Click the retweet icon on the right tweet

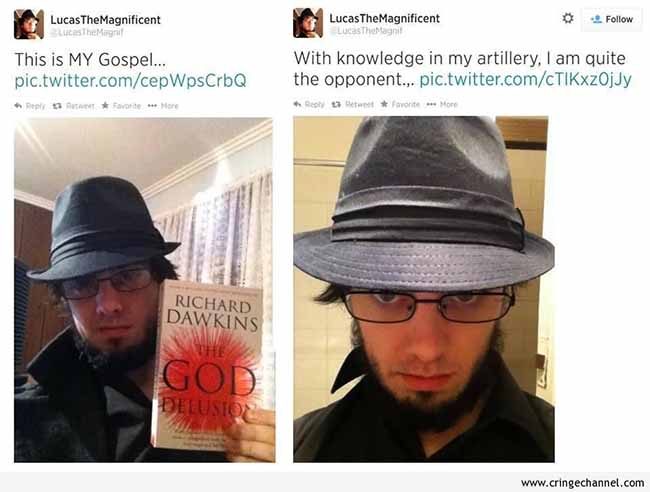[336, 104]
